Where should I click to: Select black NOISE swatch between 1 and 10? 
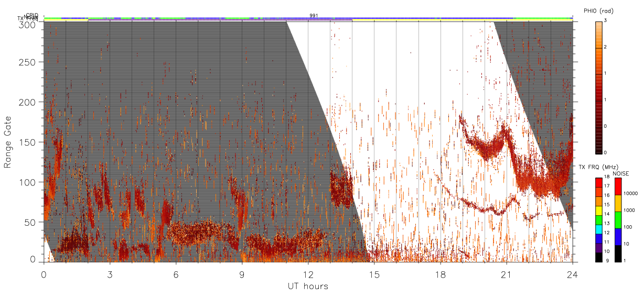point(617,254)
